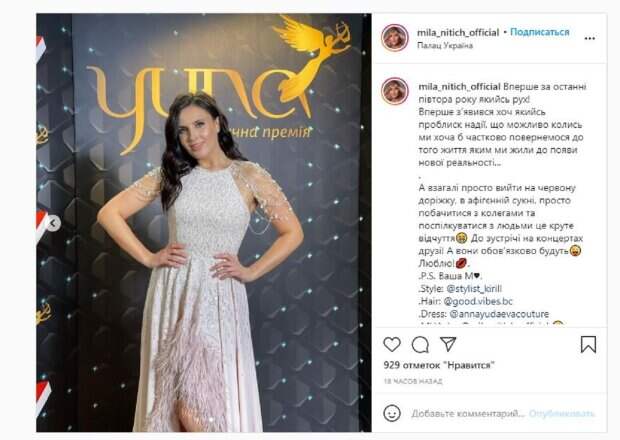
Task: Go to previous photo with left arrow
Action: coord(53,223)
